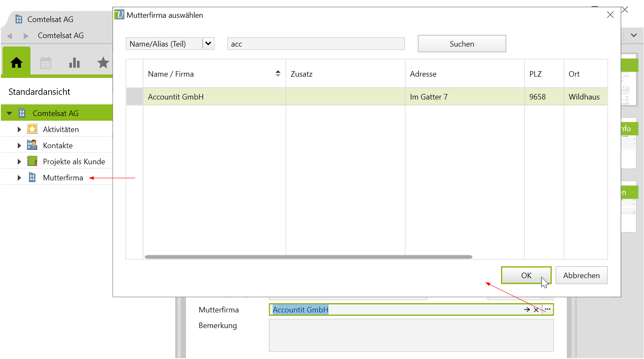Confirm selection with the OK button
The width and height of the screenshot is (644, 359).
pos(526,276)
